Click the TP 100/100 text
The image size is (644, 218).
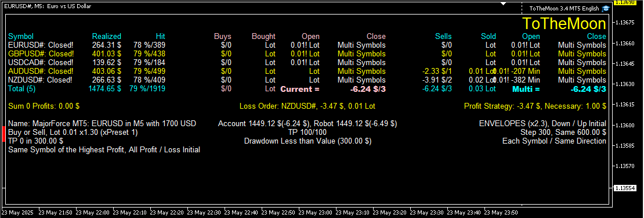(307, 133)
